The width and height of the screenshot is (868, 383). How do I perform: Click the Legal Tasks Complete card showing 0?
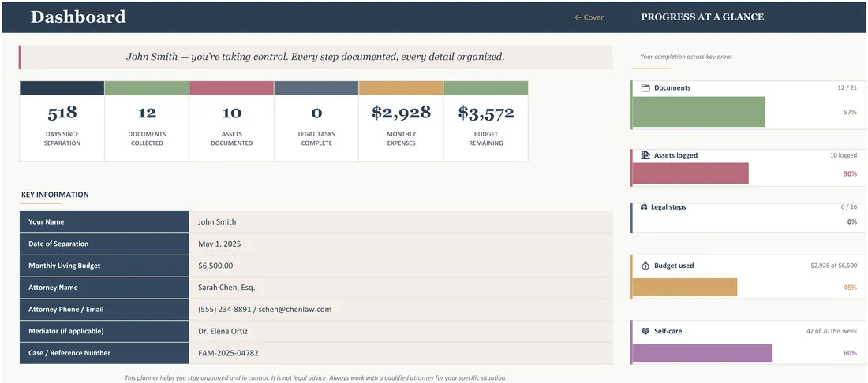click(316, 121)
